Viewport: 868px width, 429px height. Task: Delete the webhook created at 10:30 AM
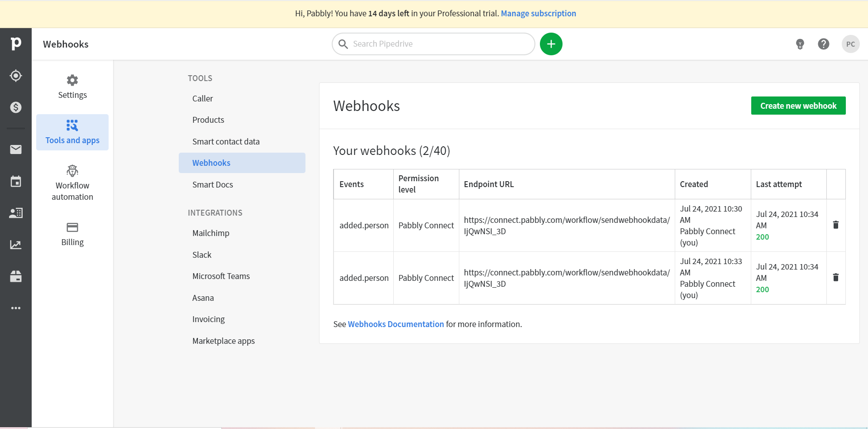click(836, 225)
